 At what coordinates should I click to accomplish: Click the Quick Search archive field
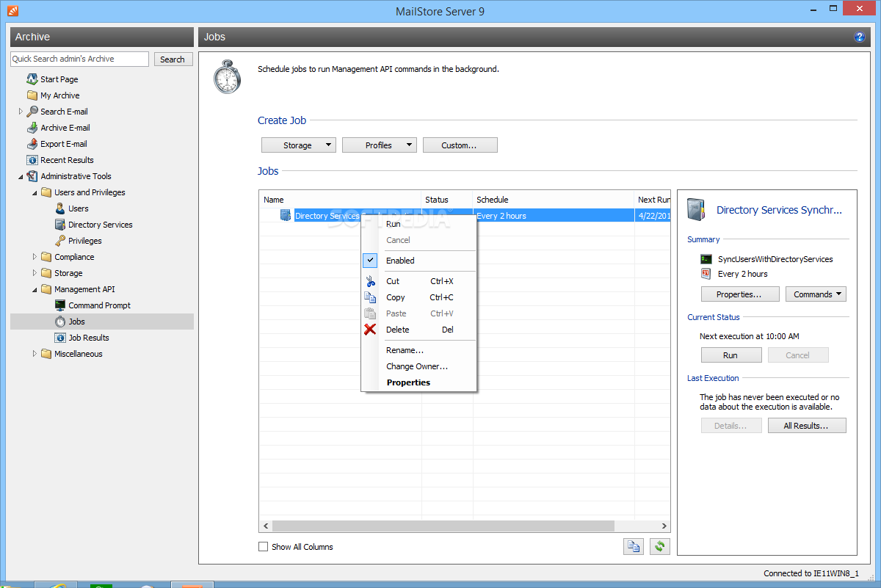(80, 59)
